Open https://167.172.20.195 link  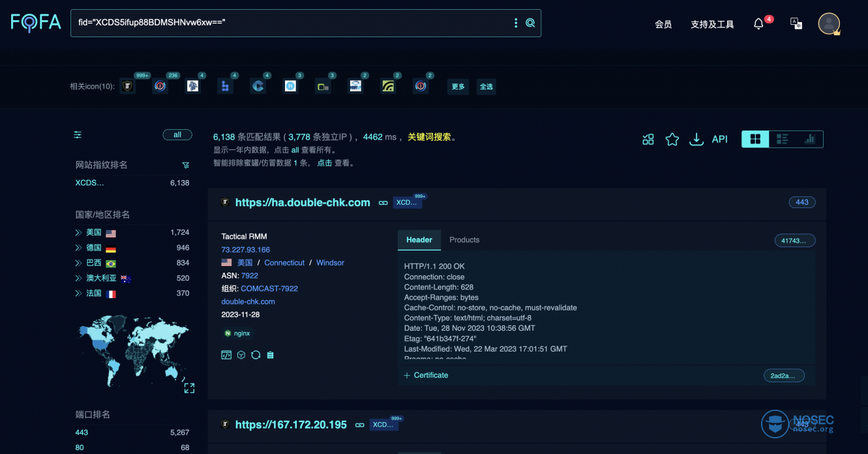tap(291, 425)
